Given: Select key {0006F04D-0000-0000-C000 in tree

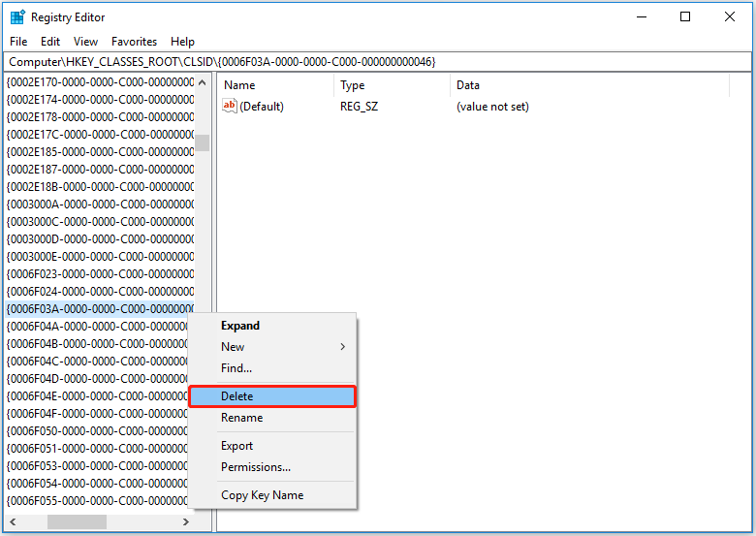Looking at the screenshot, I should (x=96, y=378).
